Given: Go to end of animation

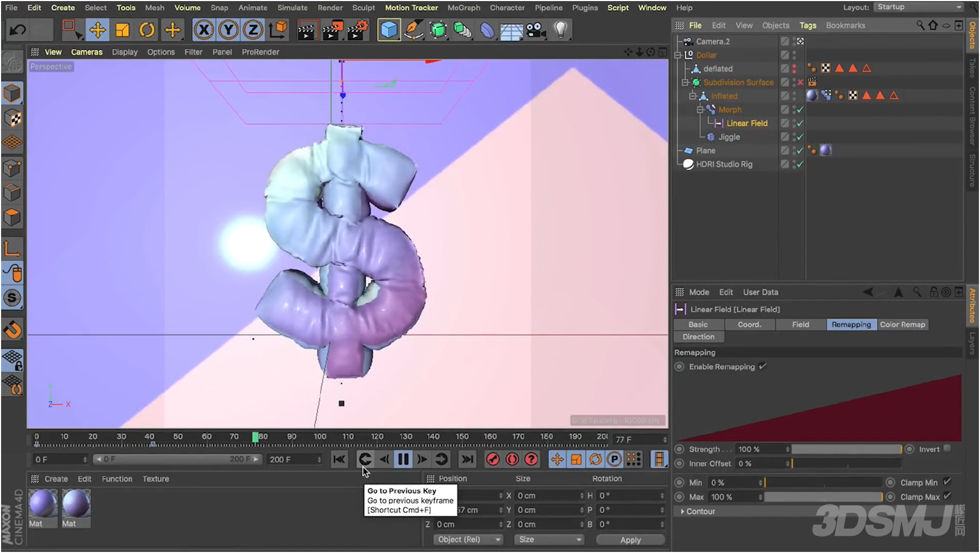Looking at the screenshot, I should 468,459.
